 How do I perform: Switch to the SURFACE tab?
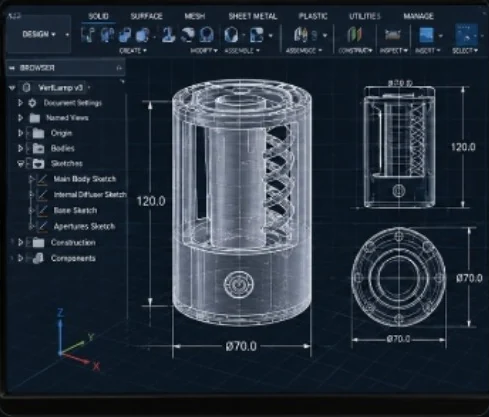click(146, 16)
